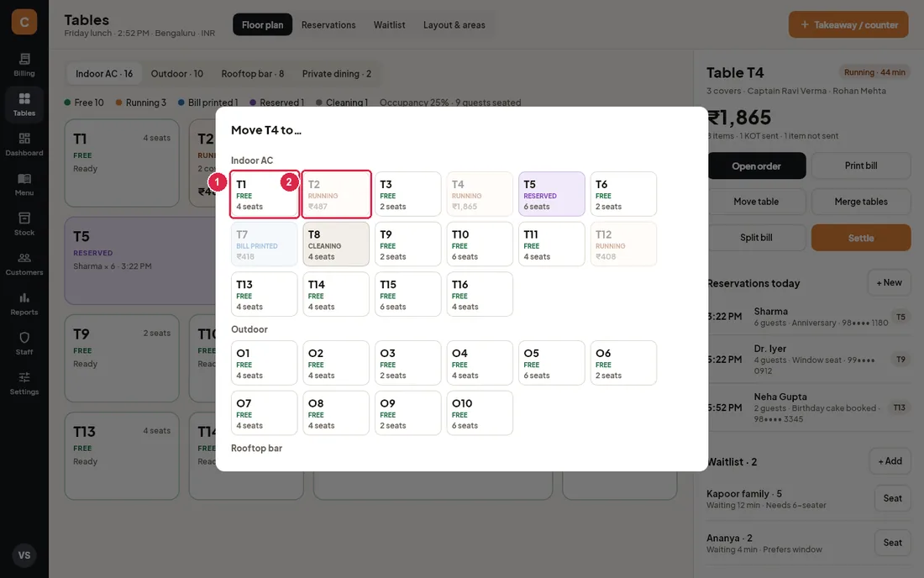The image size is (924, 578).
Task: Choose table T10 in the move dialog
Action: [x=480, y=244]
